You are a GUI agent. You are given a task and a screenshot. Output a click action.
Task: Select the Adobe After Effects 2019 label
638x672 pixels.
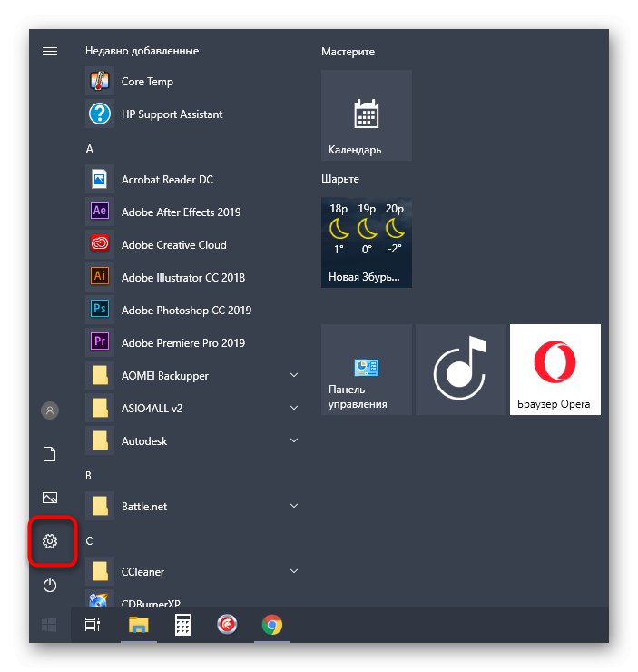coord(182,212)
